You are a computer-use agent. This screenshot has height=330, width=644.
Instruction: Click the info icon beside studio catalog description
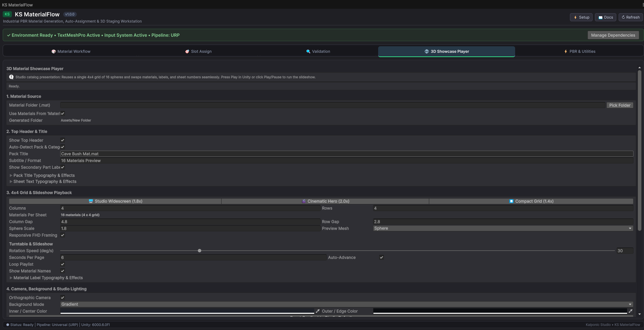pos(11,77)
